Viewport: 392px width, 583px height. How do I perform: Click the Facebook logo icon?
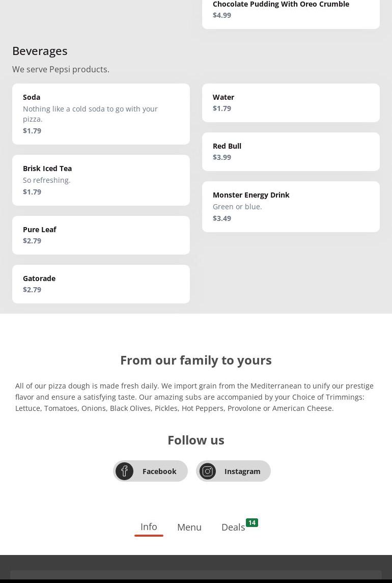(124, 471)
